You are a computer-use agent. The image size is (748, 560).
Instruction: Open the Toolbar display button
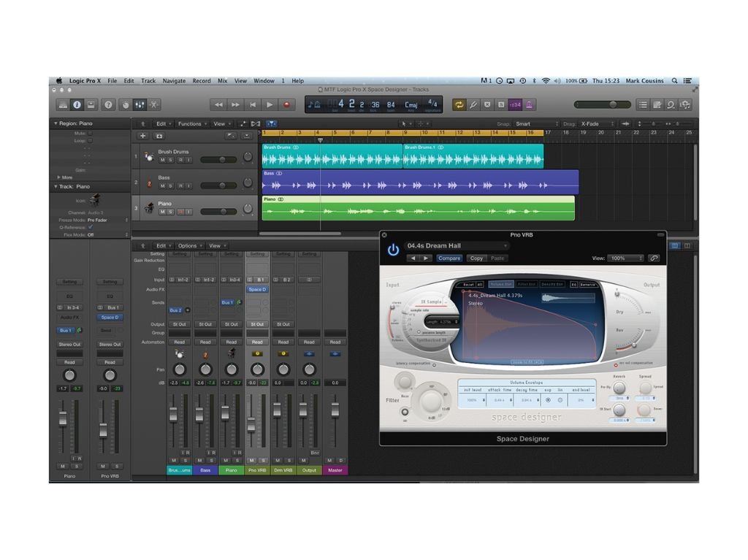(x=91, y=104)
